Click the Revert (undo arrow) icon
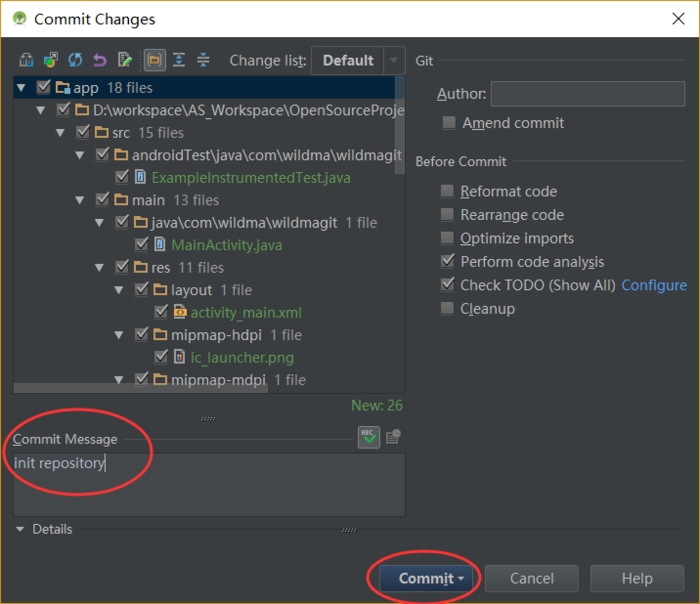700x604 pixels. 100,60
